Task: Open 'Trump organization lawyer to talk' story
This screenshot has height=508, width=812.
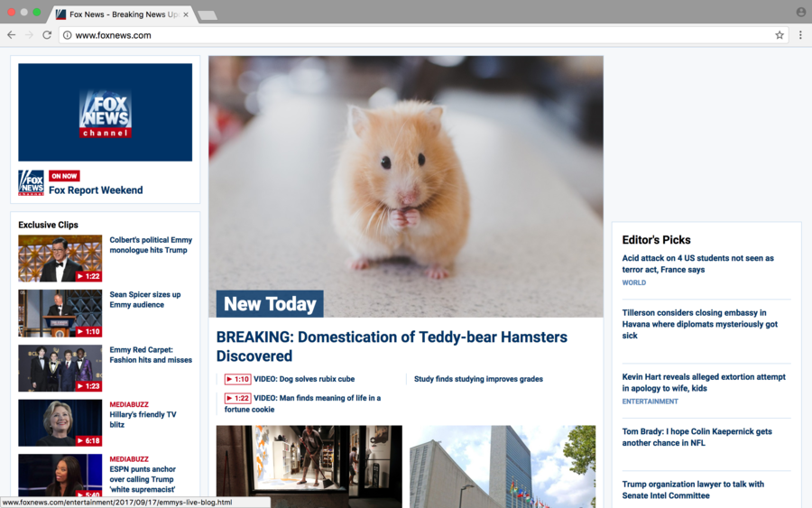Action: [x=693, y=490]
